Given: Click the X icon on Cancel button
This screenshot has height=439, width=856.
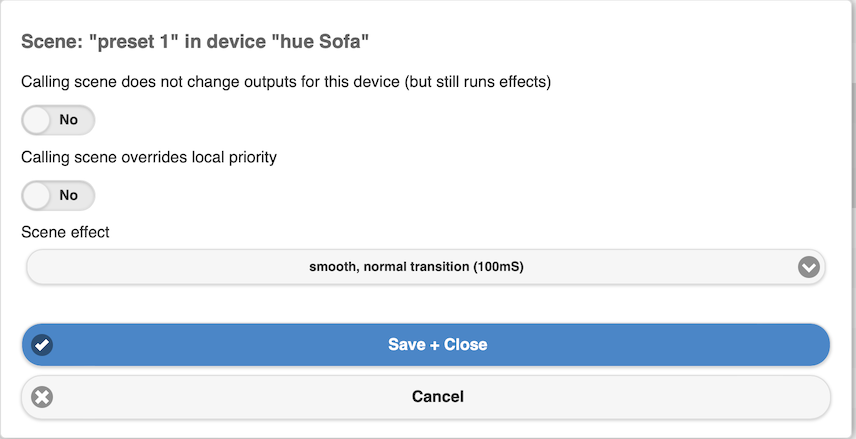Looking at the screenshot, I should pyautogui.click(x=42, y=397).
